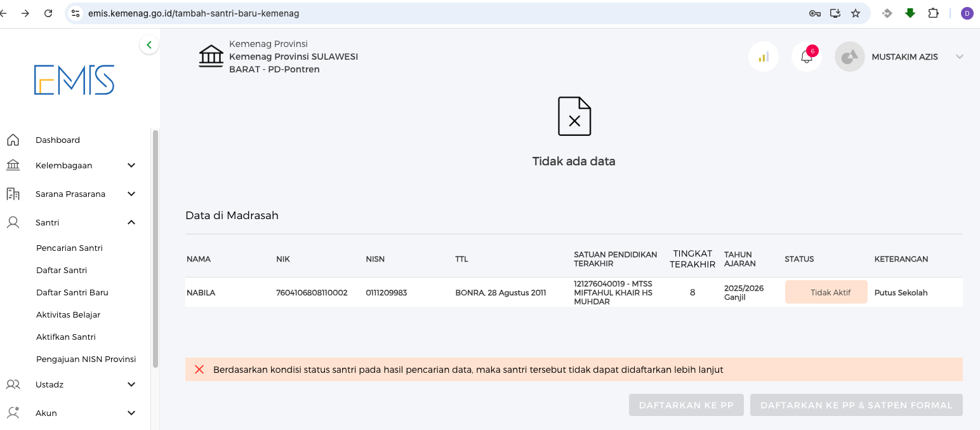
Task: Collapse sidebar with green arrow button
Action: 149,44
